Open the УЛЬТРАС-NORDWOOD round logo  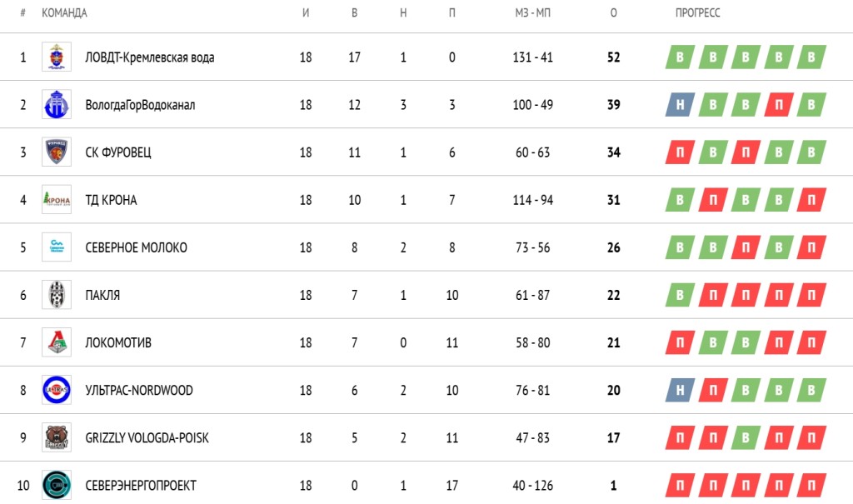[x=57, y=390]
